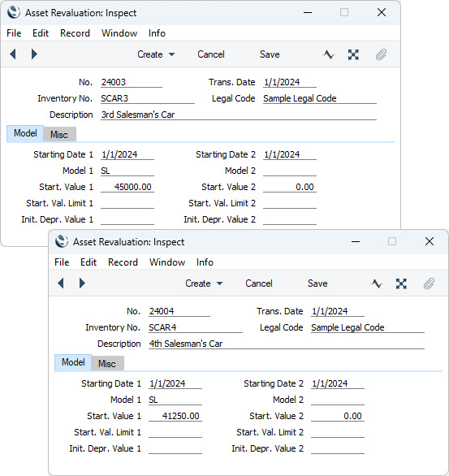Open attachments paperclip in SCAR4 window
The width and height of the screenshot is (449, 476).
(x=429, y=283)
